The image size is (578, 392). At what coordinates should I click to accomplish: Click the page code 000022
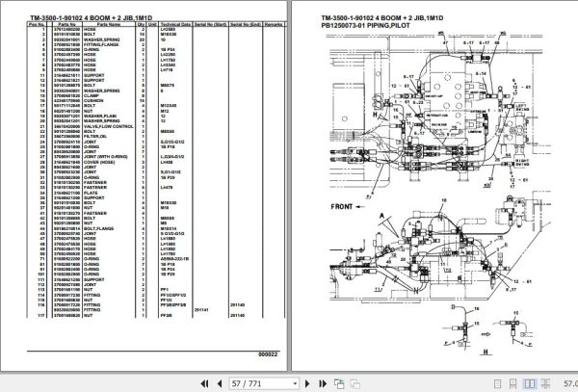(268, 354)
